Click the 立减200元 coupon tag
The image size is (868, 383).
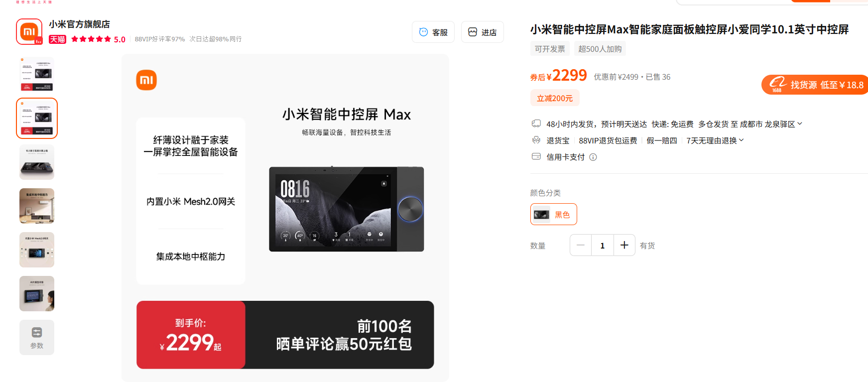(x=555, y=98)
